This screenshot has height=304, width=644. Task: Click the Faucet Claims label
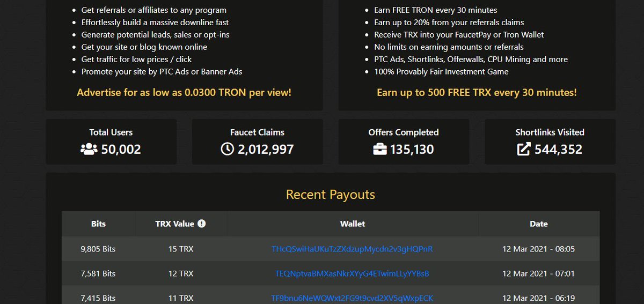tap(258, 132)
